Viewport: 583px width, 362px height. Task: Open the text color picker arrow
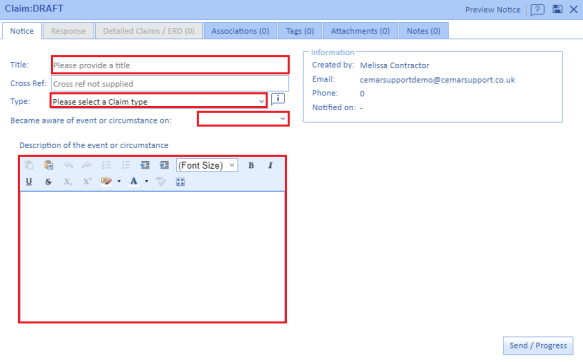(146, 181)
